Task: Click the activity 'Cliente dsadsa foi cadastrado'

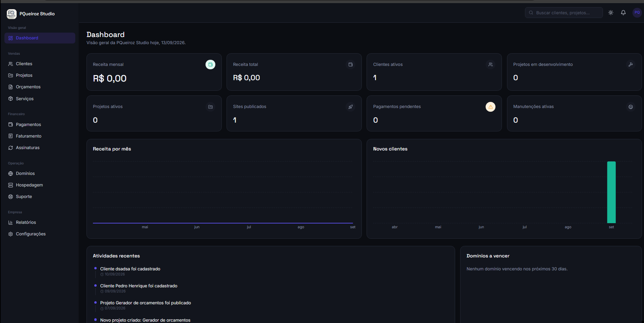Action: [130, 269]
